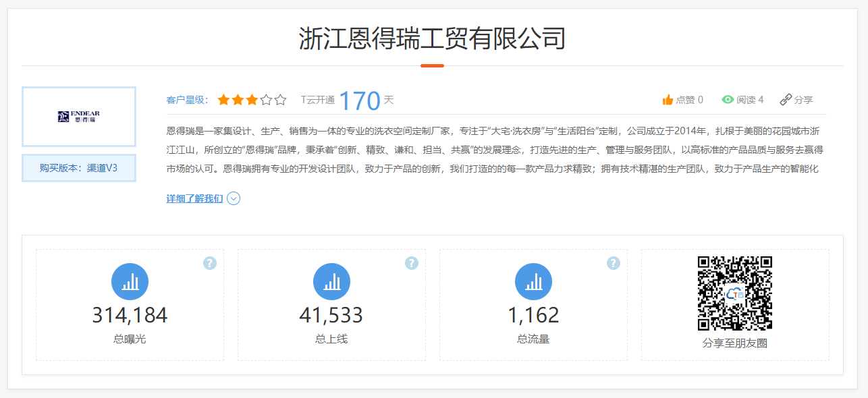Open the 详细了解我们 link

[194, 198]
